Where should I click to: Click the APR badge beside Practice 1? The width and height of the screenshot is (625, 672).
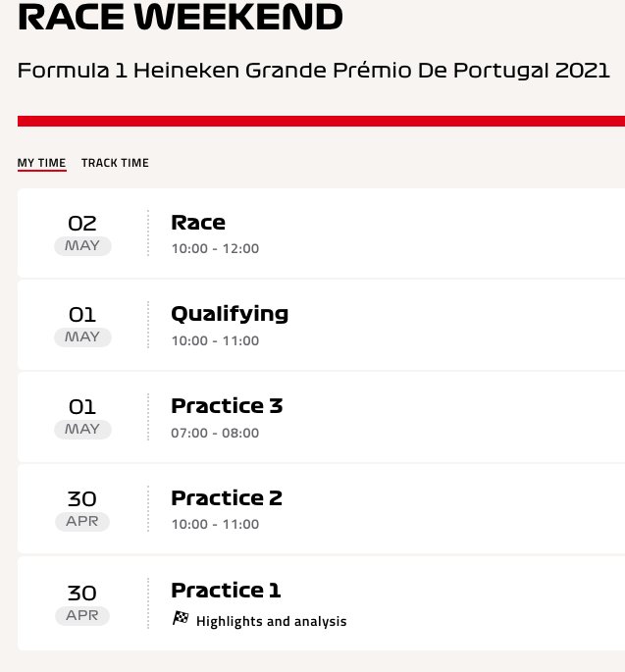point(82,615)
